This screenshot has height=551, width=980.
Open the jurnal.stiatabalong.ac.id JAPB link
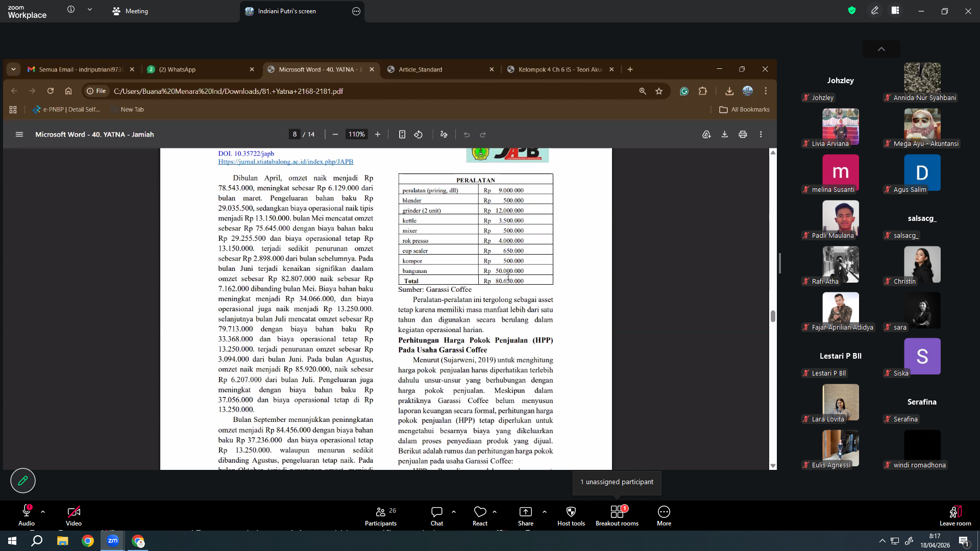point(286,162)
